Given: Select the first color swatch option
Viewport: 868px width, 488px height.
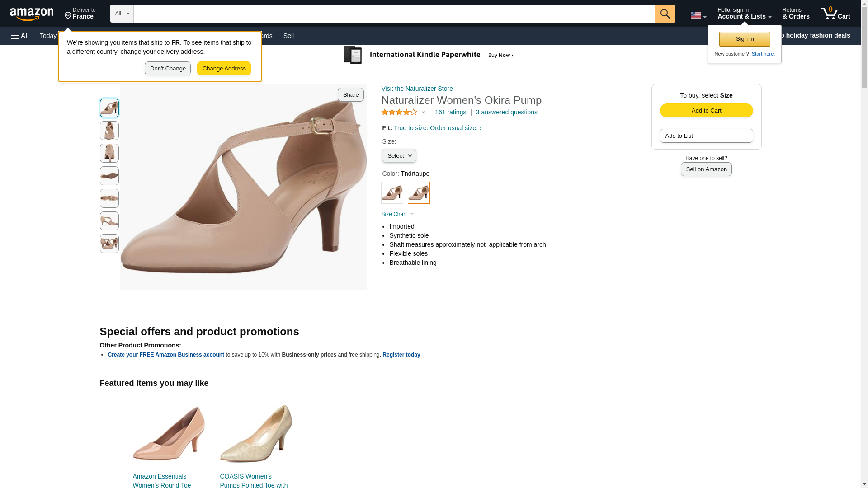Looking at the screenshot, I should coord(392,193).
